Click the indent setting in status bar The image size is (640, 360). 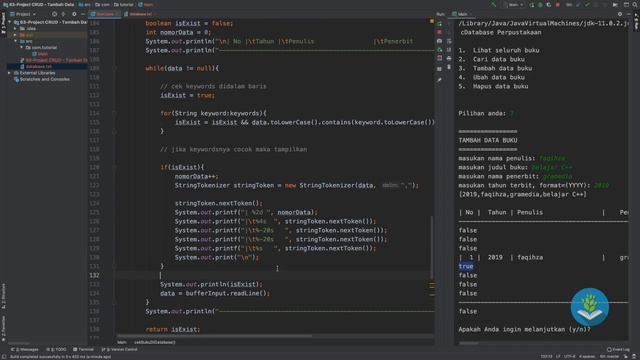[x=587, y=356]
